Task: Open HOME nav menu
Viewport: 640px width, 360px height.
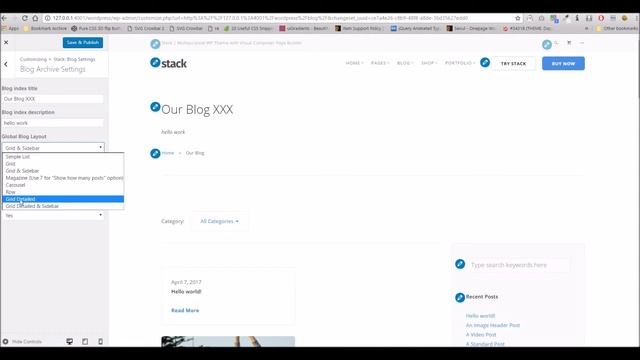Action: coord(354,63)
